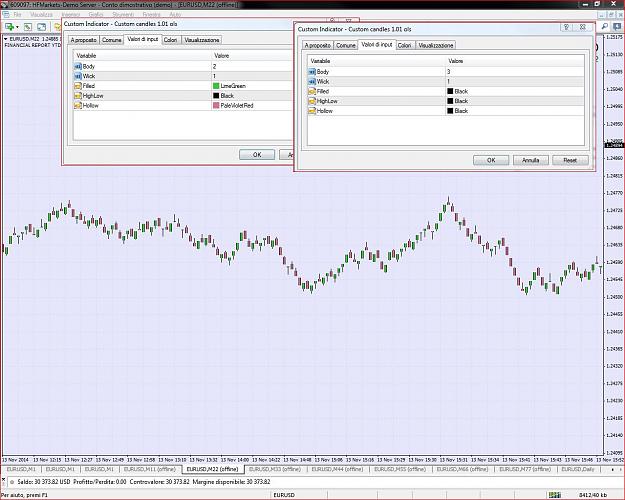Image resolution: width=625 pixels, height=500 pixels.
Task: Click the Variabile column header in the front dialog
Action: click(x=376, y=61)
